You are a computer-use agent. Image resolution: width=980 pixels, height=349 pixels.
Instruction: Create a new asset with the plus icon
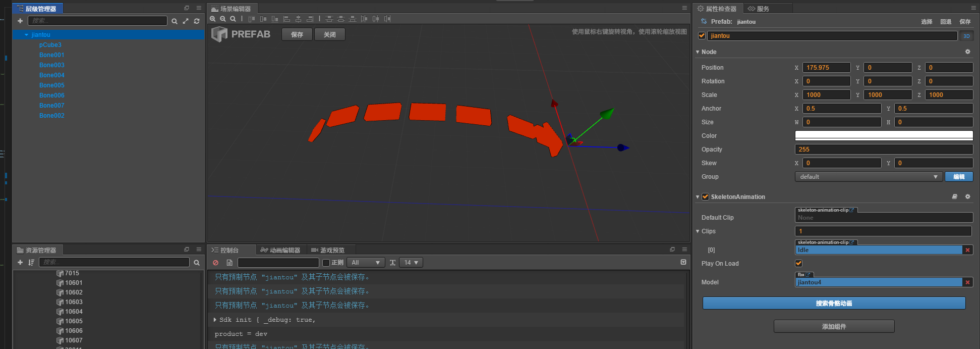pyautogui.click(x=20, y=262)
